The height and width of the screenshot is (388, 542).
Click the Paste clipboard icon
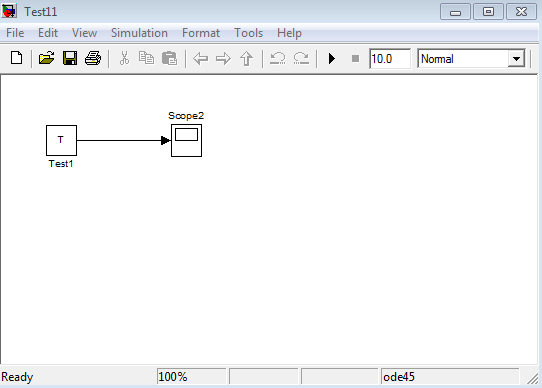pos(169,58)
